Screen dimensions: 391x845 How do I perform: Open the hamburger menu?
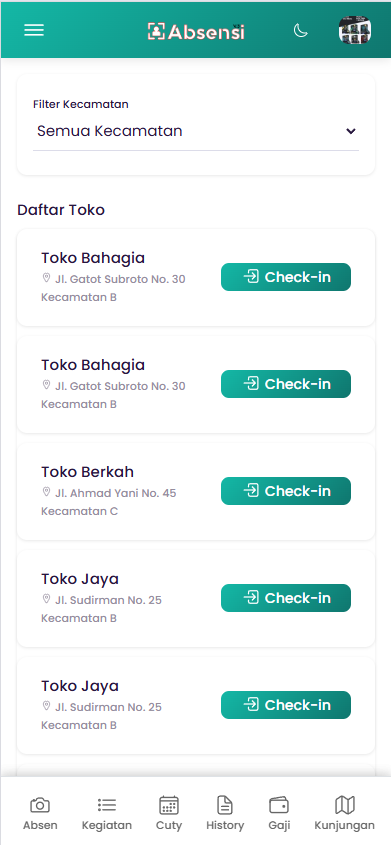[34, 30]
